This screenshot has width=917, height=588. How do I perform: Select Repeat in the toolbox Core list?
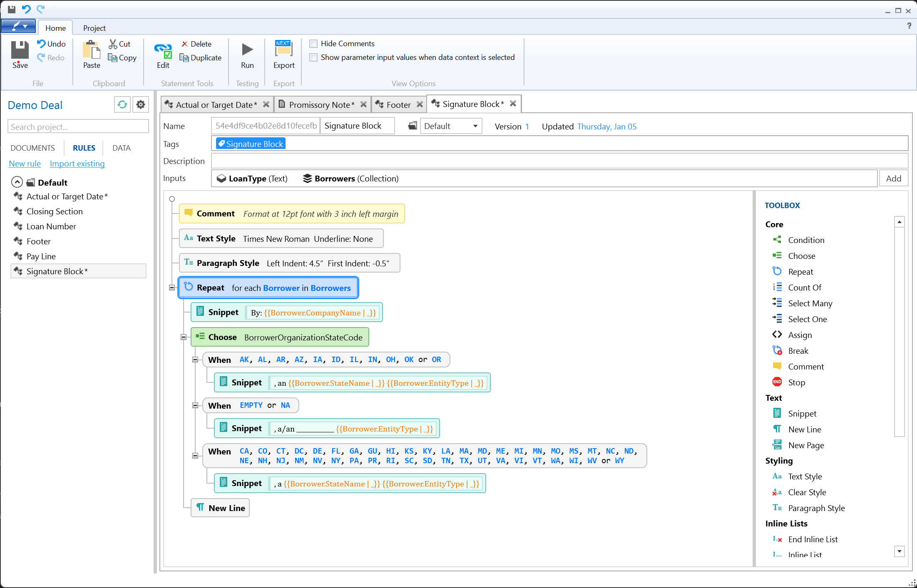800,272
